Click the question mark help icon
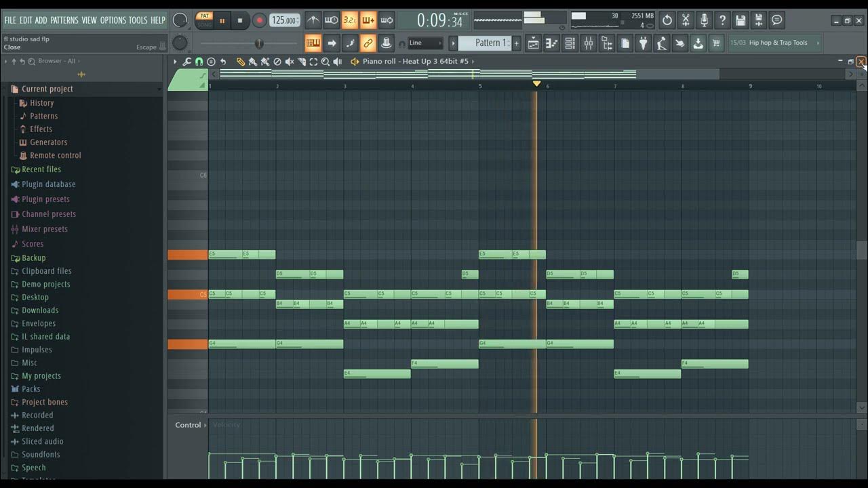This screenshot has width=868, height=488. [722, 20]
